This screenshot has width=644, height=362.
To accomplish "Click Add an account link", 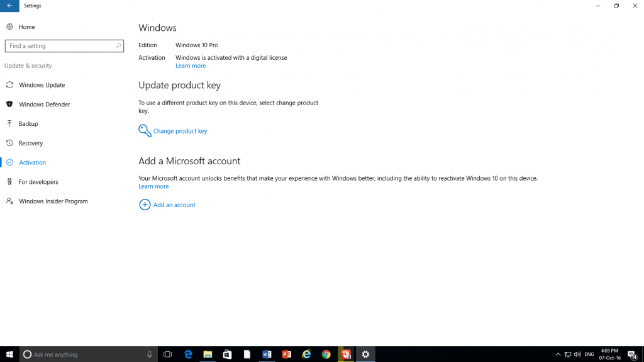I will click(x=174, y=205).
